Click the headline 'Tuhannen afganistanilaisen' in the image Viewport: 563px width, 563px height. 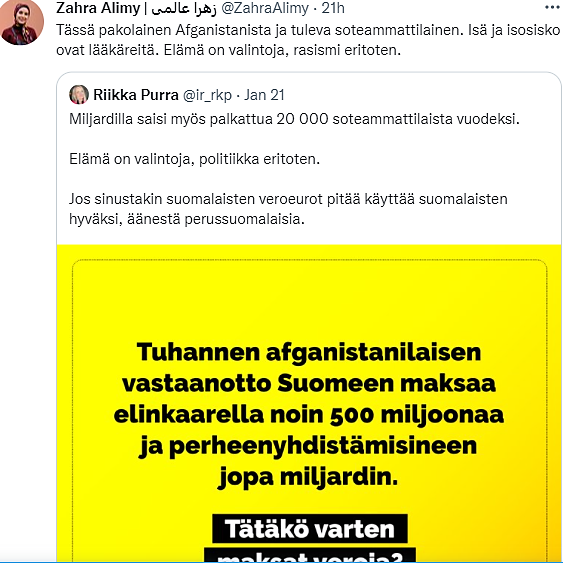309,352
